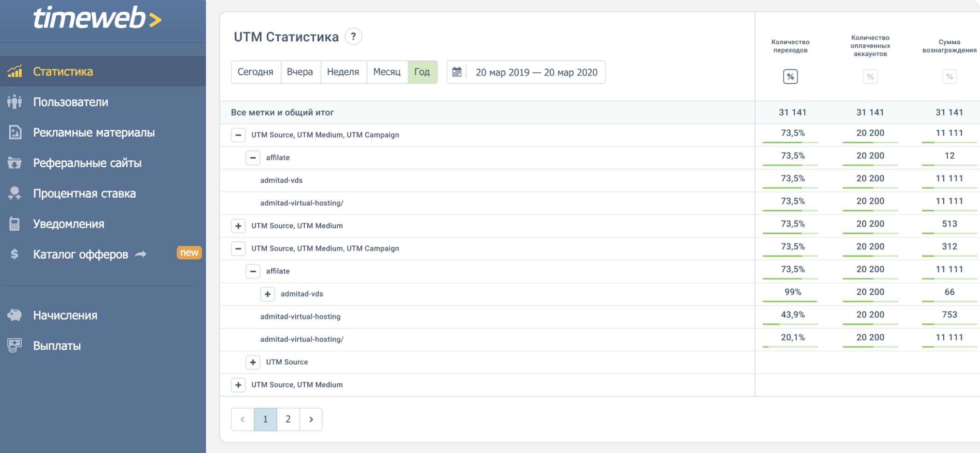980x453 pixels.
Task: Open the calendar date picker icon
Action: (457, 72)
